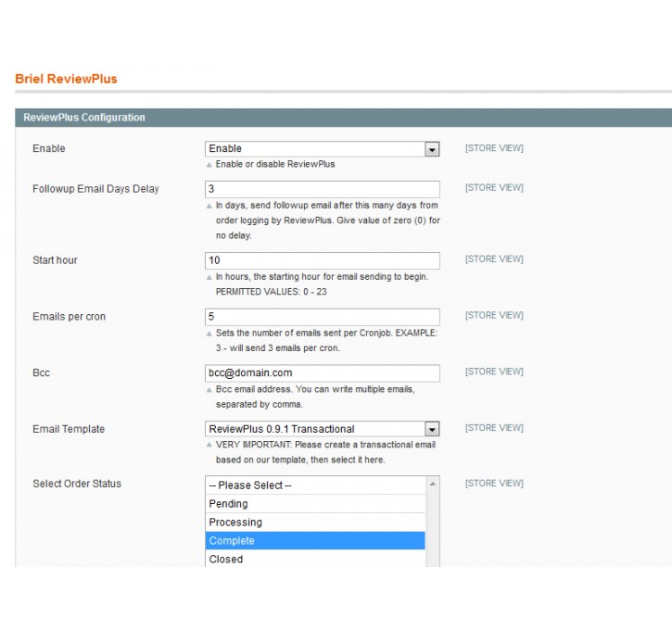672x630 pixels.
Task: Click the Select Order Status label
Action: (x=77, y=484)
